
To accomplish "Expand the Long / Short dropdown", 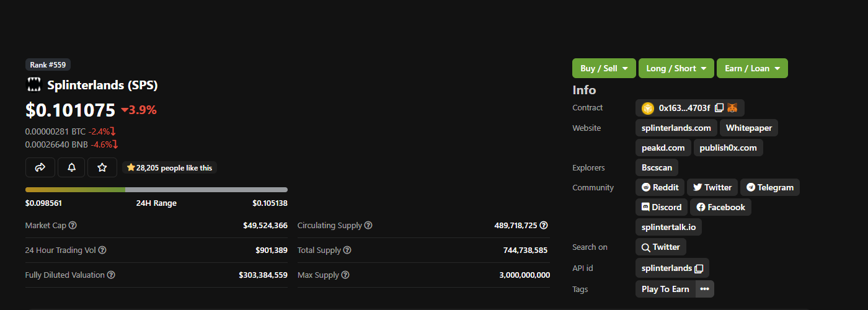I will point(676,68).
